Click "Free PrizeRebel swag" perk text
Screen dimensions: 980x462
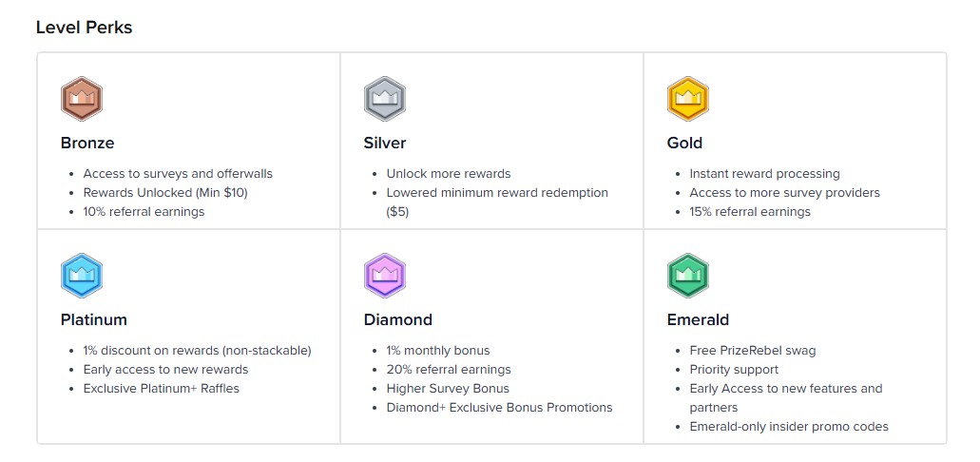[x=752, y=351]
